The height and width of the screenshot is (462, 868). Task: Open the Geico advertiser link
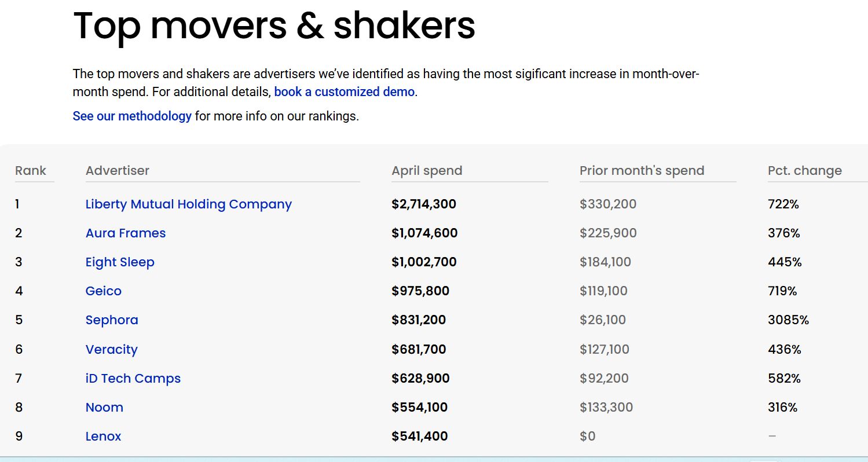(103, 291)
